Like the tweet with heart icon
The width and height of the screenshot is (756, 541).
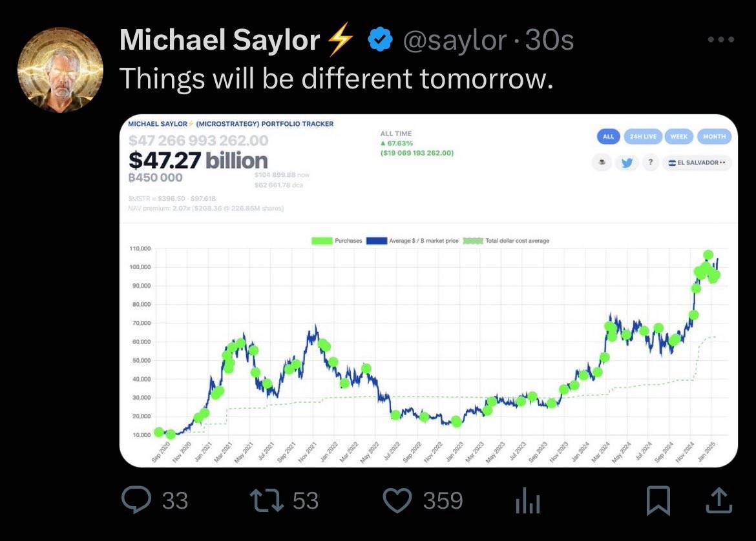coord(397,500)
